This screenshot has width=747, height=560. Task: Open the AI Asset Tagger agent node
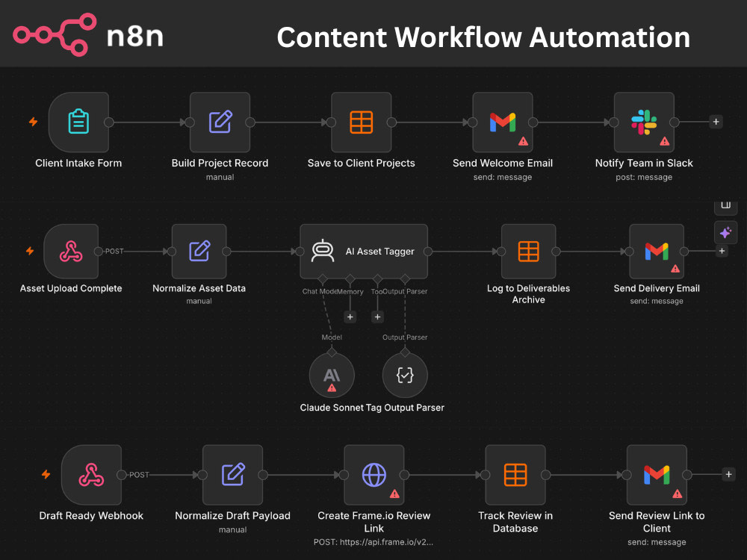(364, 252)
